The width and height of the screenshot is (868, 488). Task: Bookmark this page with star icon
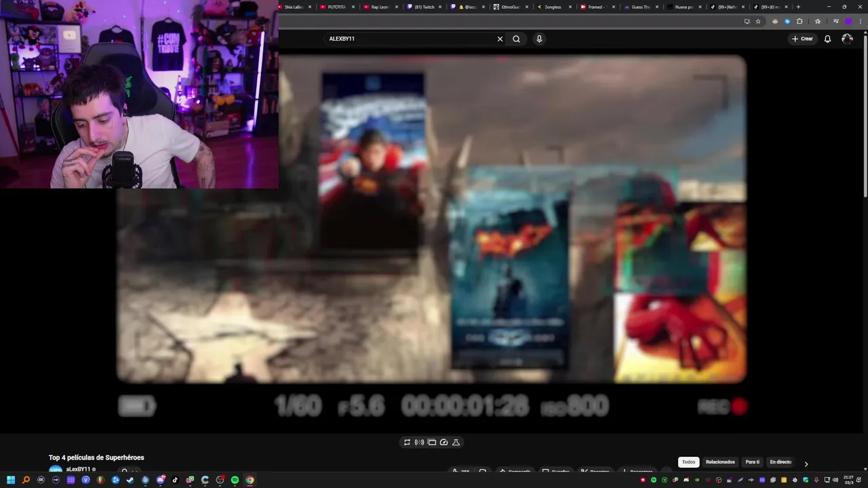(x=758, y=21)
